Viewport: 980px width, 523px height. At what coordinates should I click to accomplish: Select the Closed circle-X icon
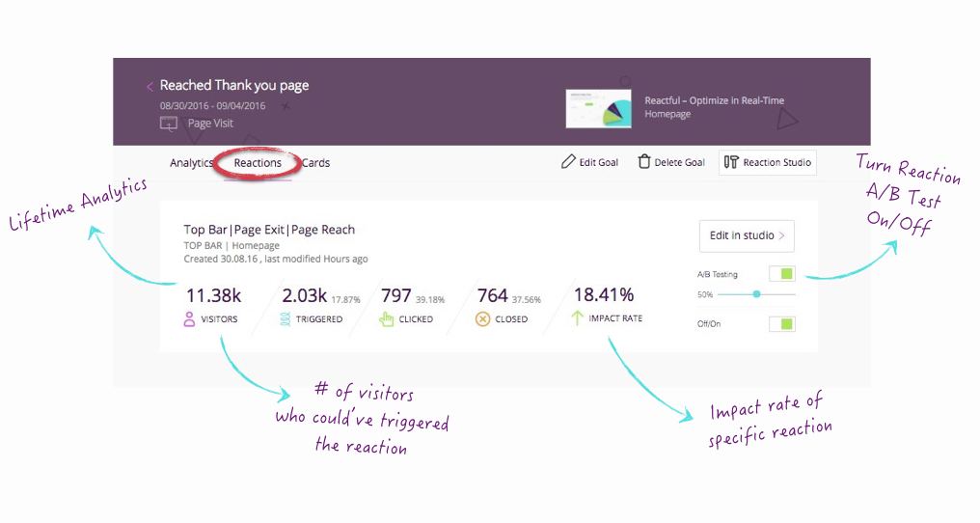(482, 319)
